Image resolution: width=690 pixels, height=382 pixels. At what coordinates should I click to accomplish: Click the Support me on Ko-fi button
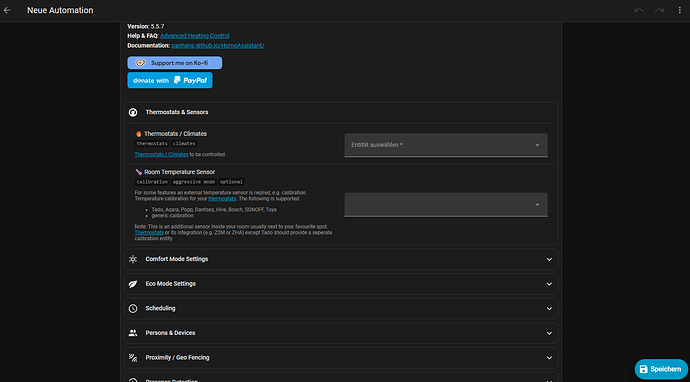coord(175,63)
